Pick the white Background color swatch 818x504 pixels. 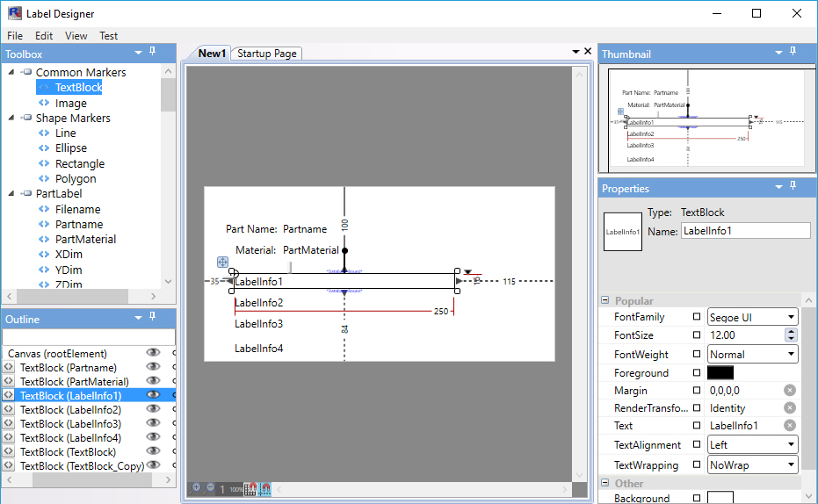coord(720,498)
